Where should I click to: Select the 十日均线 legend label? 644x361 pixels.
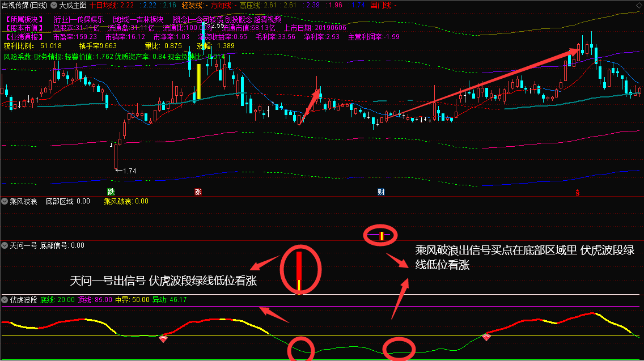pos(103,5)
